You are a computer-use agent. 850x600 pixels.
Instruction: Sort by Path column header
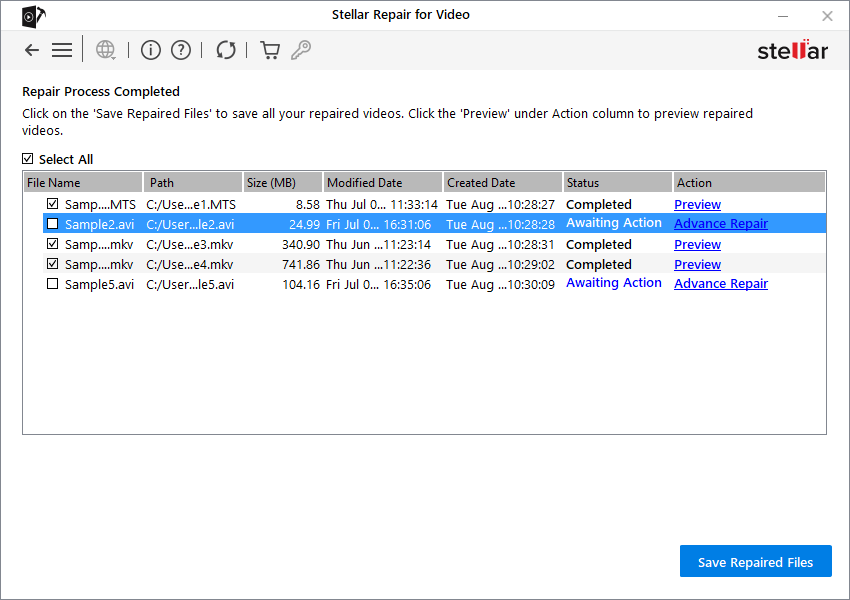pyautogui.click(x=193, y=183)
